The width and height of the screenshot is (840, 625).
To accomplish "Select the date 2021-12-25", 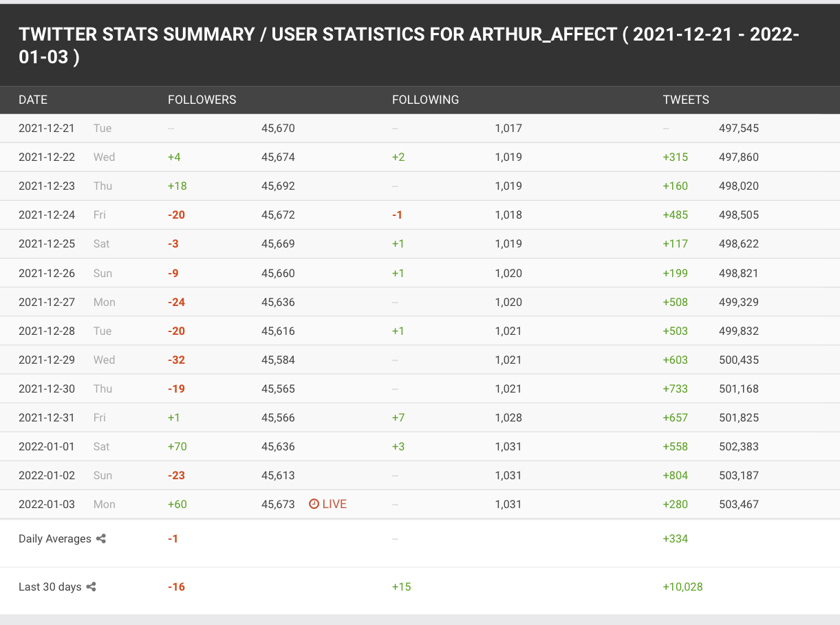I will click(47, 243).
